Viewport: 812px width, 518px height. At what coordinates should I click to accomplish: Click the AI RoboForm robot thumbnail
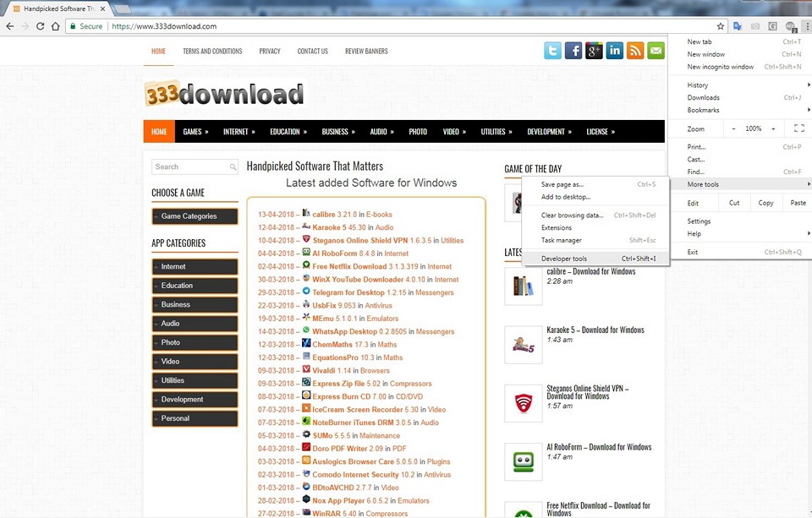point(523,461)
